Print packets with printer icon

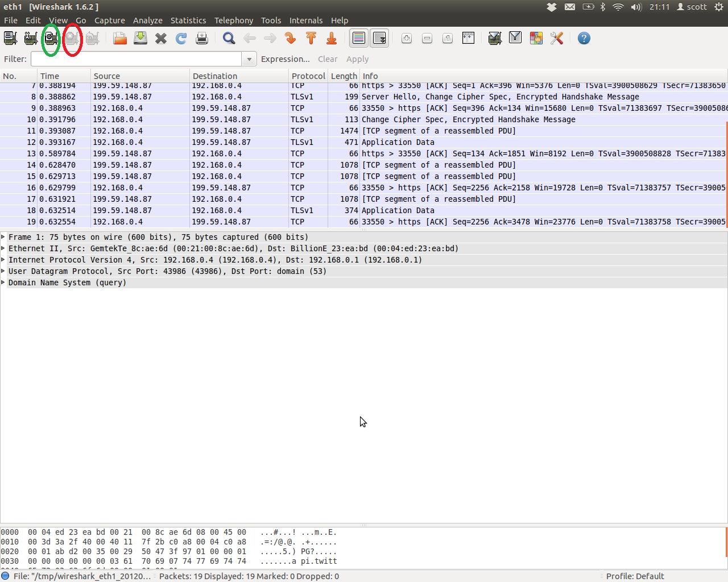202,38
